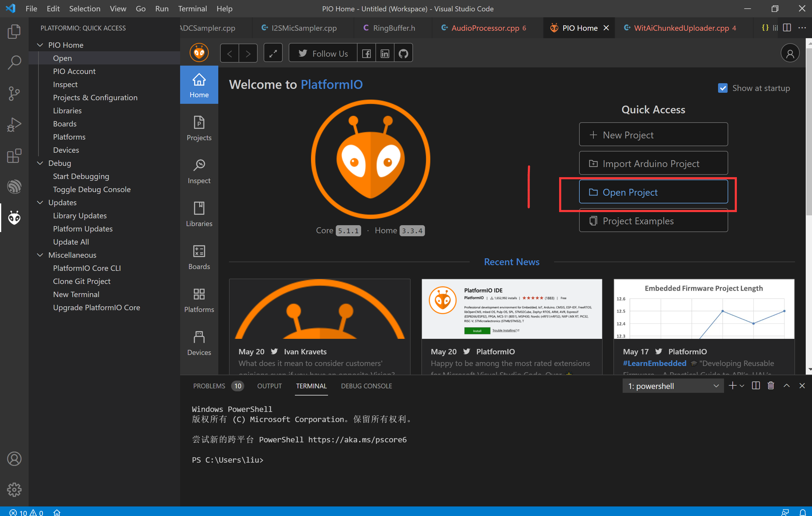Collapse the Miscellaneous section
This screenshot has width=812, height=516.
coord(40,255)
